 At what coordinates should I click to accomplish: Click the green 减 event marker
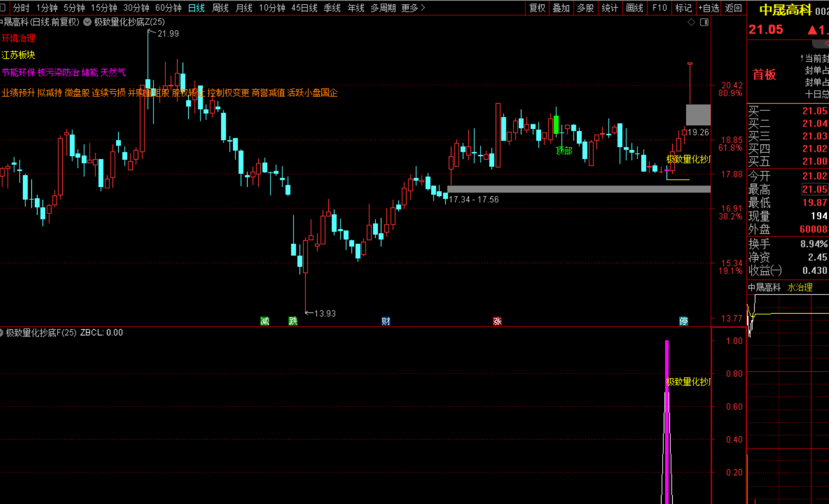click(x=265, y=321)
